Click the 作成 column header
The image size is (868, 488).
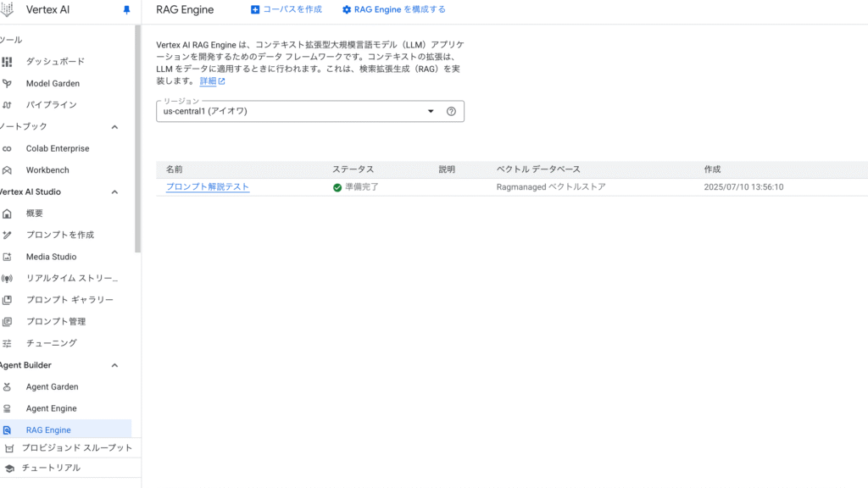[712, 169]
